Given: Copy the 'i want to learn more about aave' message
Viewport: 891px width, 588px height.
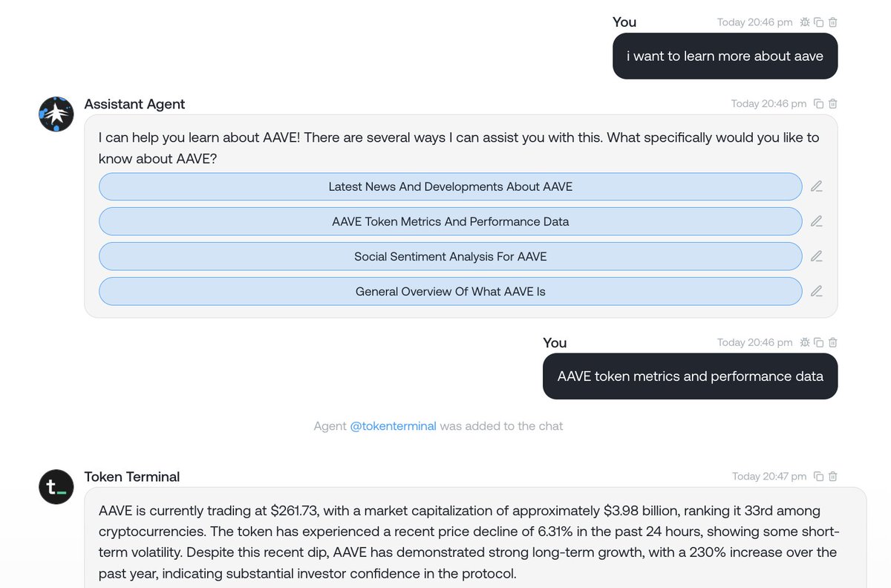Looking at the screenshot, I should click(819, 22).
